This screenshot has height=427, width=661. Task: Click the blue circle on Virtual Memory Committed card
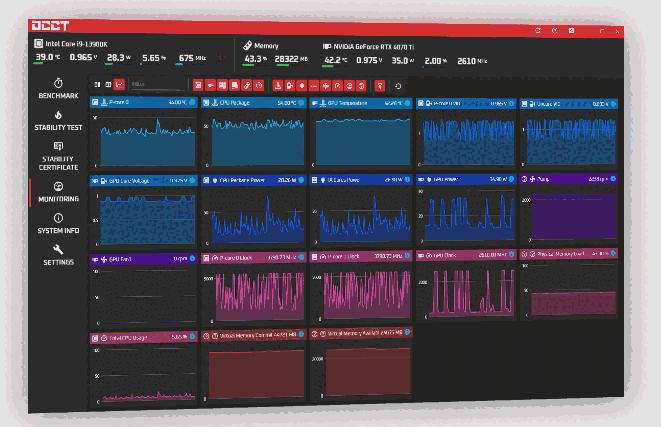pyautogui.click(x=301, y=334)
